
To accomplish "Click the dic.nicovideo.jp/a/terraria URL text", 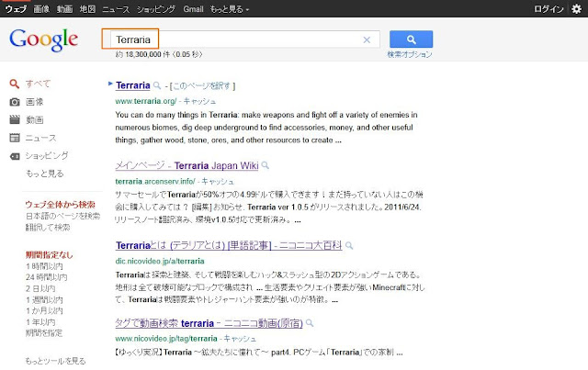I will [x=160, y=261].
